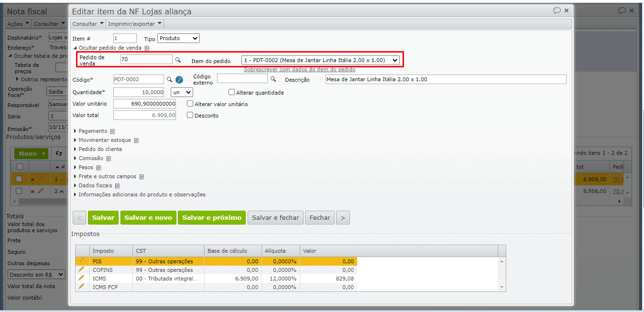Open comment bubble in Editar item dialog header
This screenshot has width=644, height=312.
click(557, 10)
